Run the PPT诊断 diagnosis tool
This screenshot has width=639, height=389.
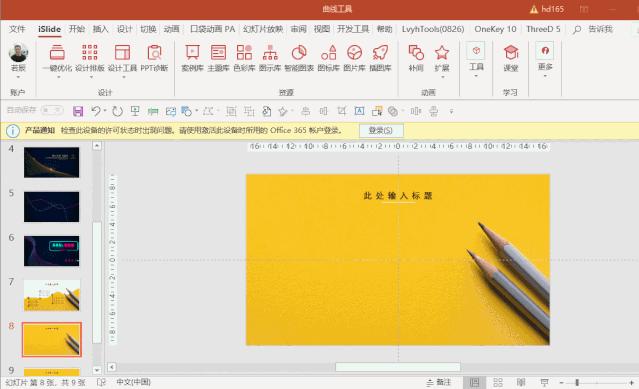154,57
